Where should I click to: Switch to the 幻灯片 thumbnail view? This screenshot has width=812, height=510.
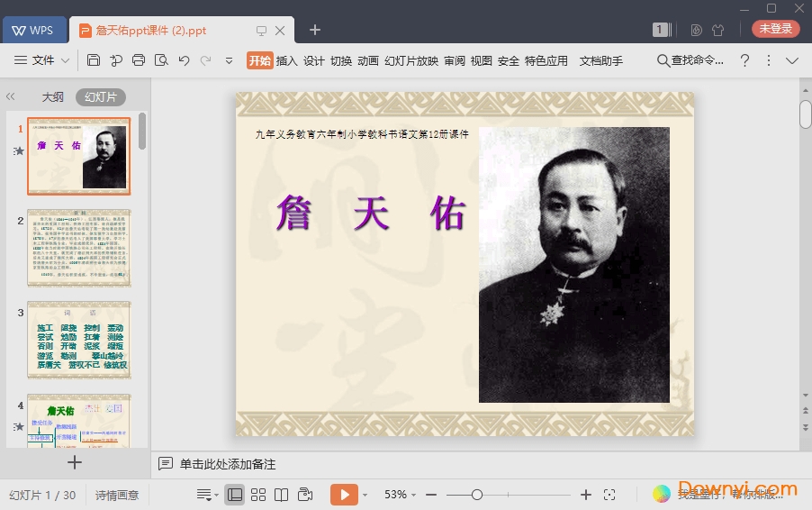click(101, 97)
